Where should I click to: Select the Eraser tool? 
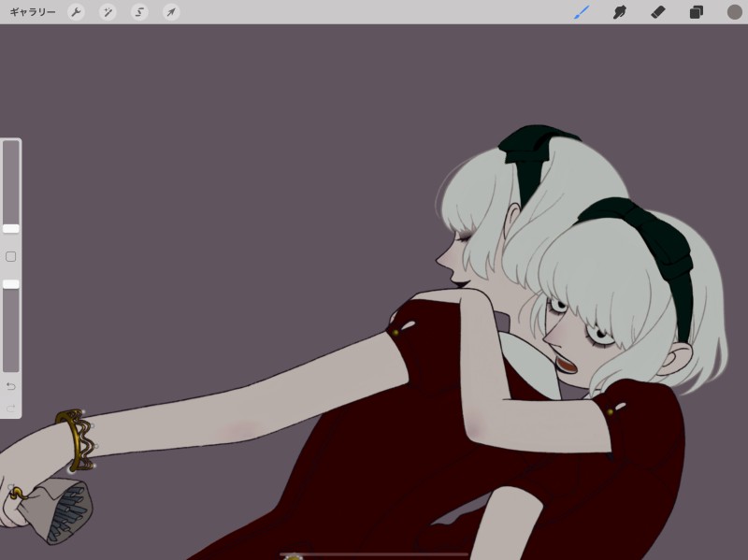point(658,12)
